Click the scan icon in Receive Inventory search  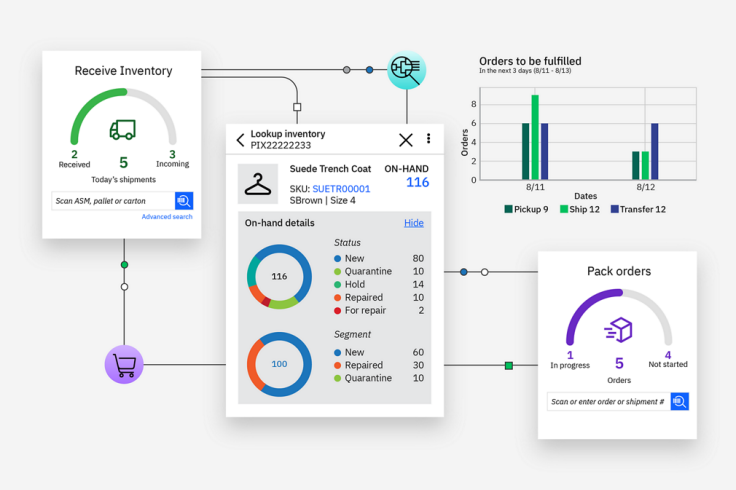pyautogui.click(x=184, y=201)
